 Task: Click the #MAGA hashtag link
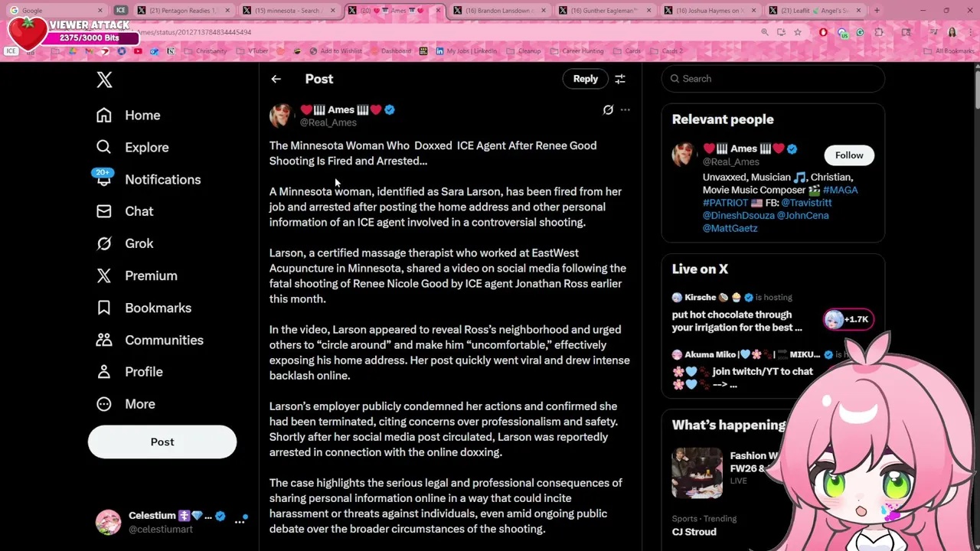841,190
